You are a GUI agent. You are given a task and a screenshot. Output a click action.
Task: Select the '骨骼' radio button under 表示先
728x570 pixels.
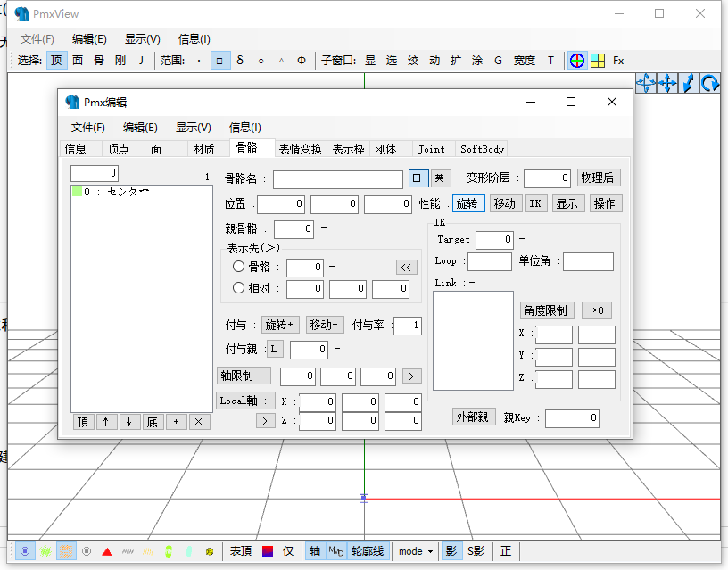[238, 267]
